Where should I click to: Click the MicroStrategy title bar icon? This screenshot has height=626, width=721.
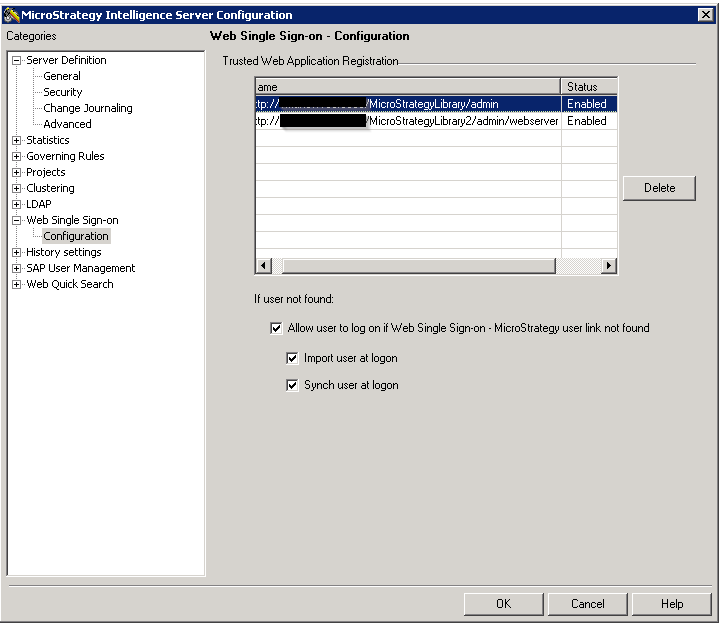(x=11, y=15)
